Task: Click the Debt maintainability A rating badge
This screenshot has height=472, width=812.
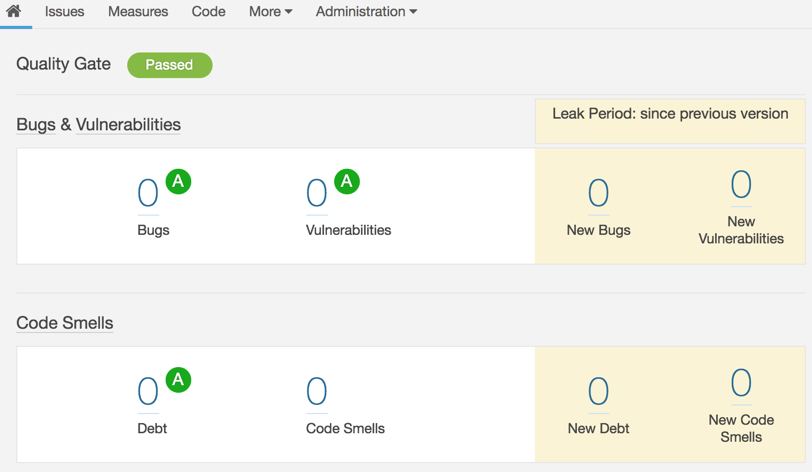Action: 178,380
